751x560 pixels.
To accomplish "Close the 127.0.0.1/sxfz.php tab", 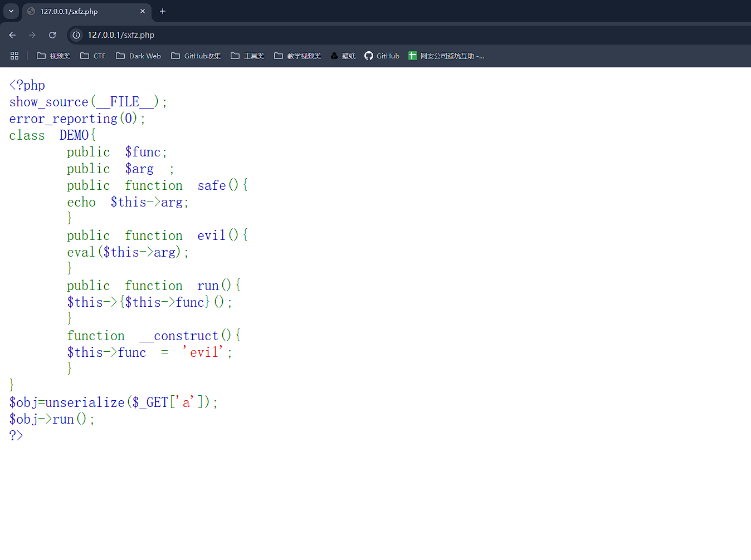I will pos(143,11).
